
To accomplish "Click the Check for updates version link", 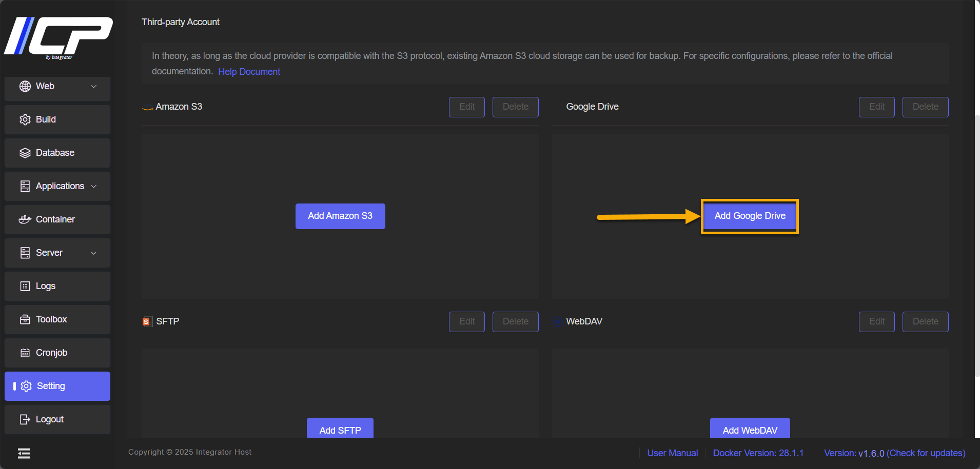I will click(926, 453).
